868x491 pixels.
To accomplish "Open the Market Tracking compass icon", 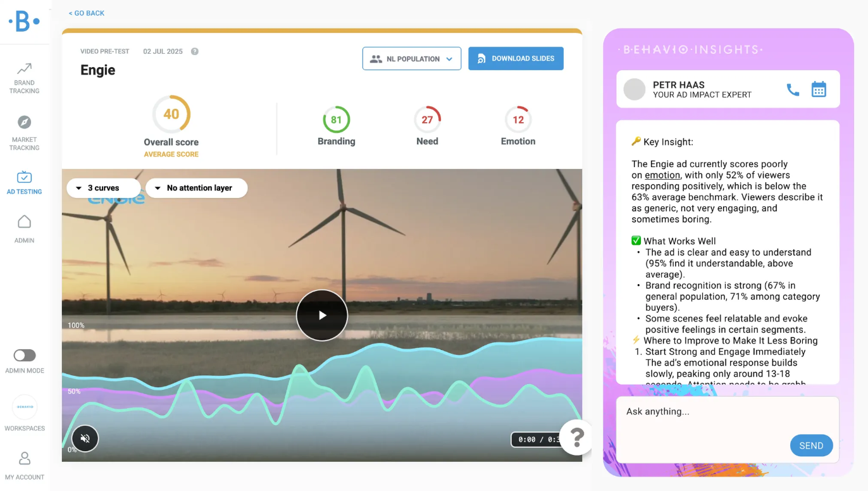I will click(x=24, y=122).
